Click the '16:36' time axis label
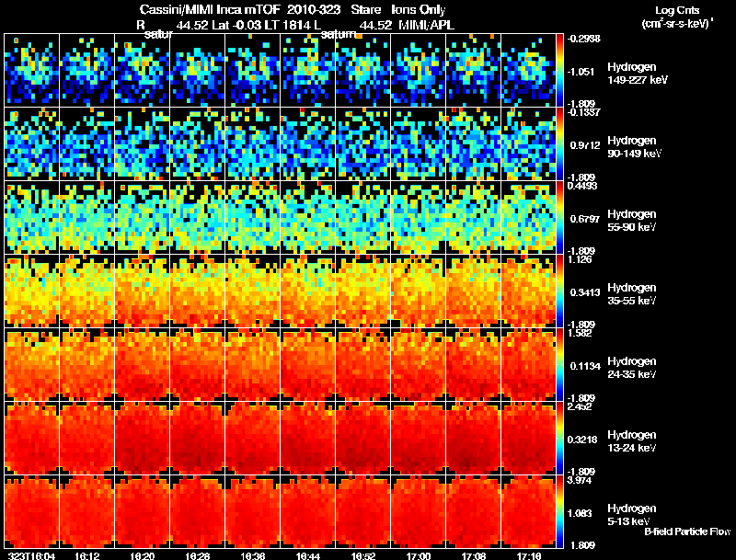Viewport: 736px width, 560px height. 252,555
